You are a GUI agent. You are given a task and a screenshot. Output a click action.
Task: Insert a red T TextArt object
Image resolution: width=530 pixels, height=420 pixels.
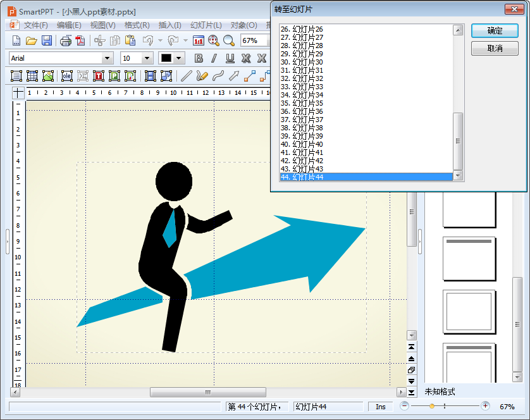(x=99, y=76)
